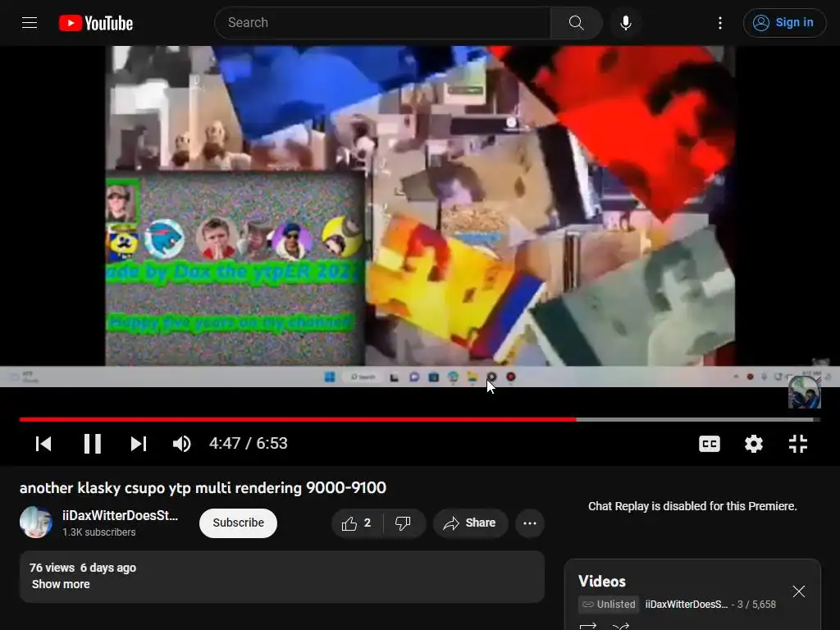Subscribe to the channel

coord(239,523)
